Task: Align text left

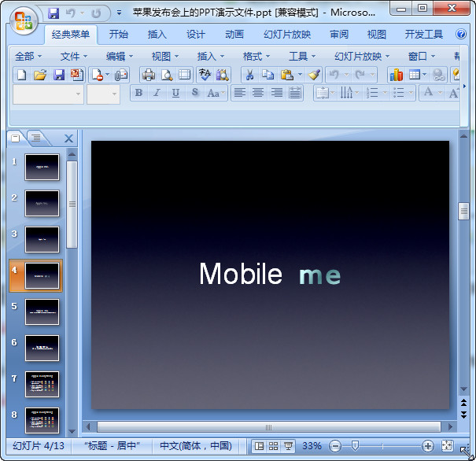Action: point(239,93)
